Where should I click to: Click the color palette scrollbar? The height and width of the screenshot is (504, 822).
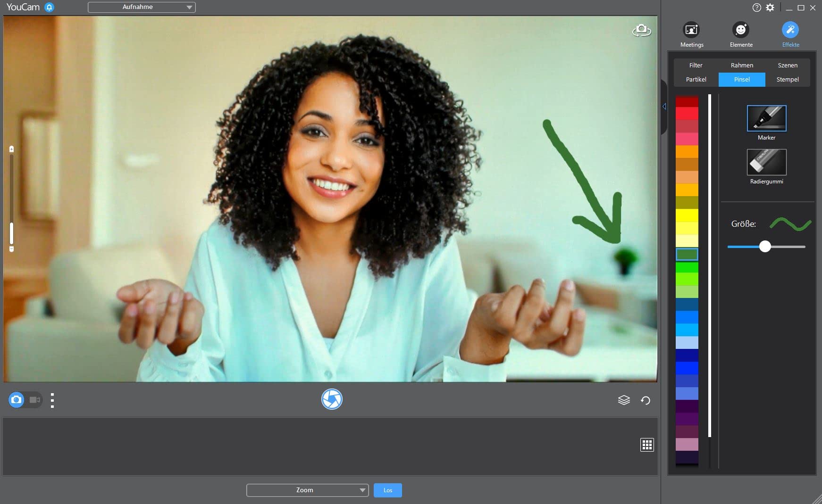tap(710, 265)
